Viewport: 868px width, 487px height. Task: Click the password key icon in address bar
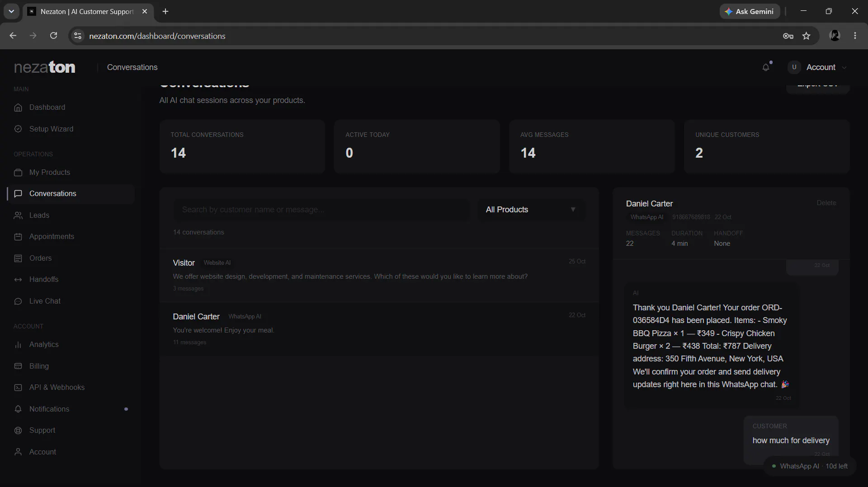tap(788, 36)
